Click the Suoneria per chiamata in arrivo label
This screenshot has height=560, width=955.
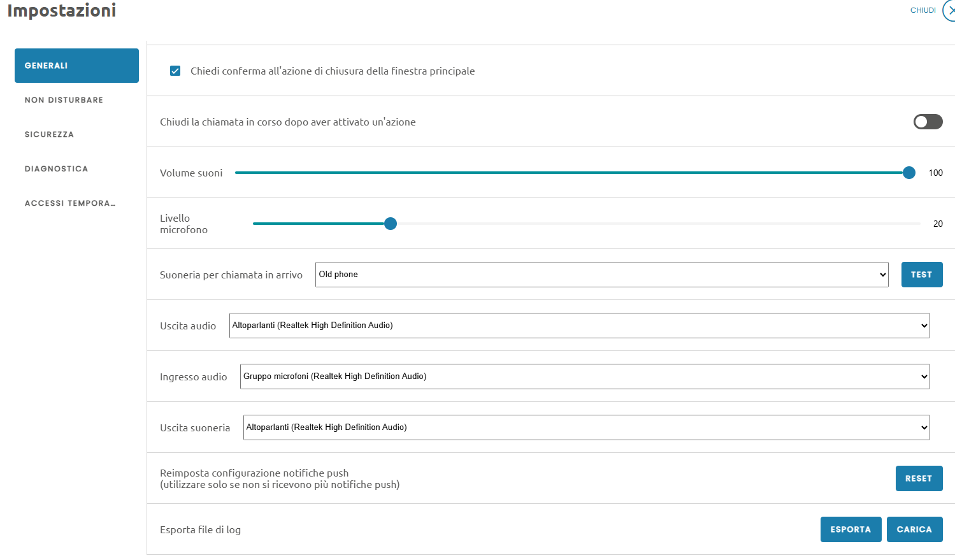tap(231, 275)
